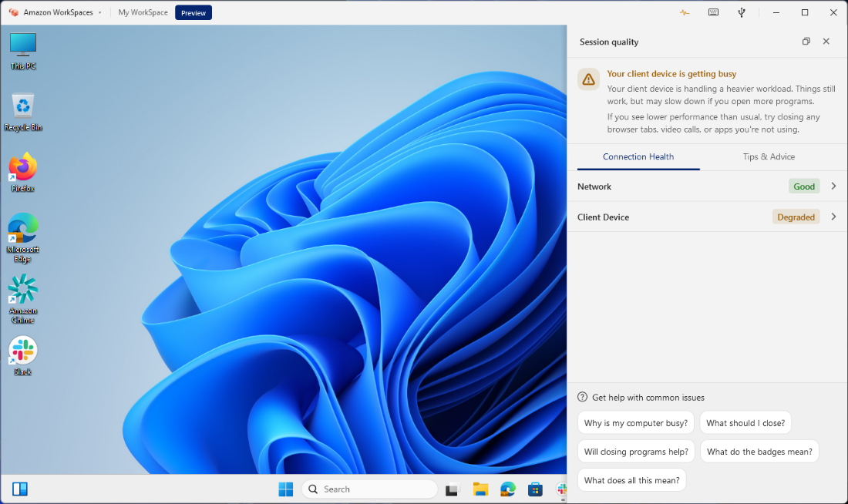Click the Amazon WorkSpaces logo icon

(14, 12)
